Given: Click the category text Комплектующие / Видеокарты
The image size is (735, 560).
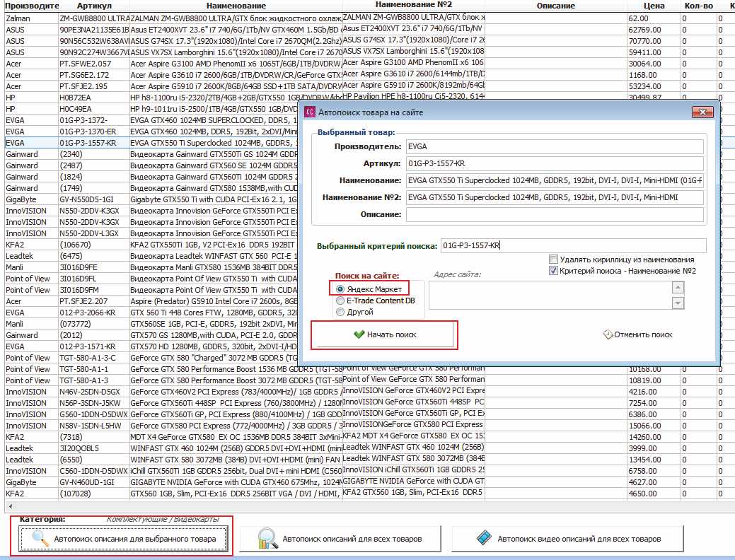Looking at the screenshot, I should [x=163, y=519].
